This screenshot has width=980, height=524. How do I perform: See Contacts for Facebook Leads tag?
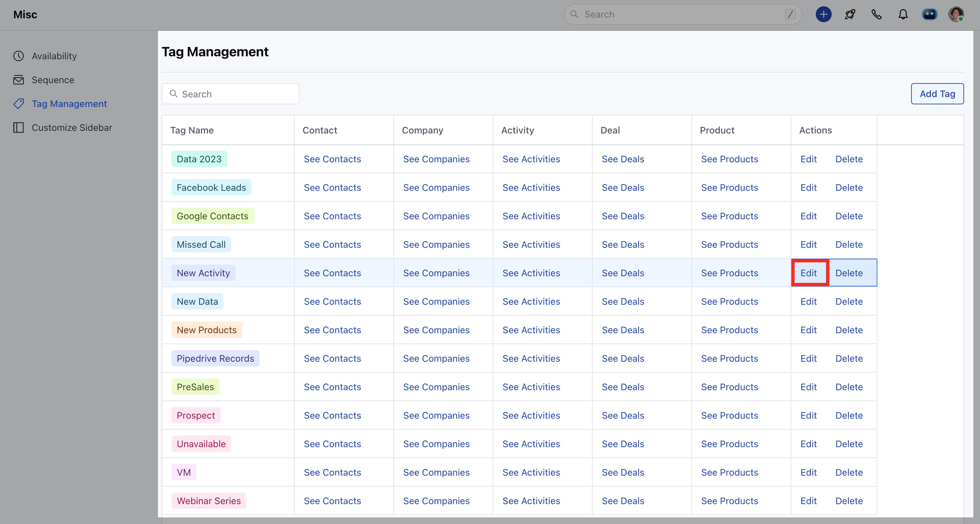point(332,187)
